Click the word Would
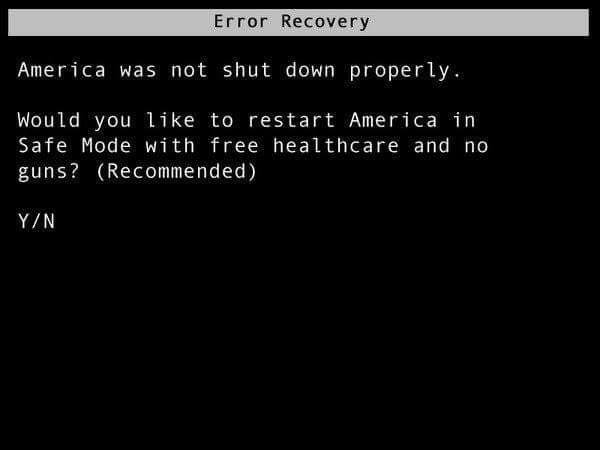The width and height of the screenshot is (600, 450). click(x=49, y=120)
